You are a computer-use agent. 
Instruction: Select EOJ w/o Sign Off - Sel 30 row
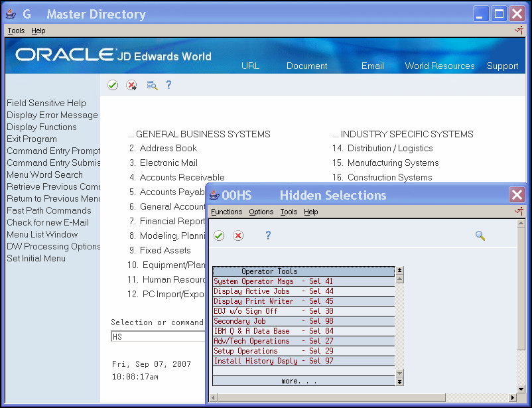(x=304, y=311)
